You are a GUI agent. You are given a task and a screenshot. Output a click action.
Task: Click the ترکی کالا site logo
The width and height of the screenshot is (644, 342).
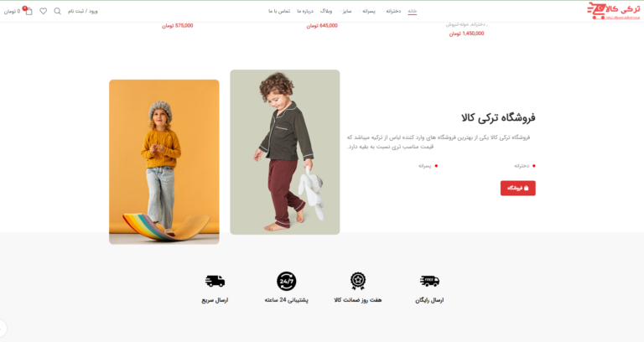pyautogui.click(x=613, y=11)
